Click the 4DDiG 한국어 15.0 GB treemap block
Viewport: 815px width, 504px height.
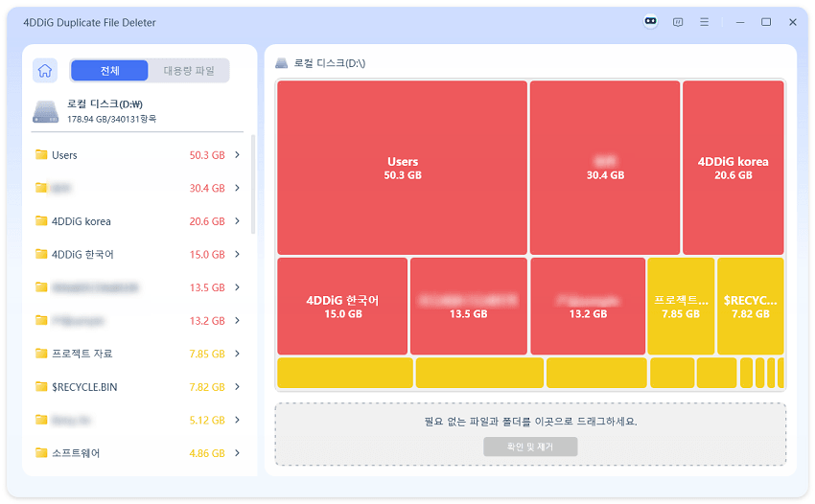[x=342, y=306]
